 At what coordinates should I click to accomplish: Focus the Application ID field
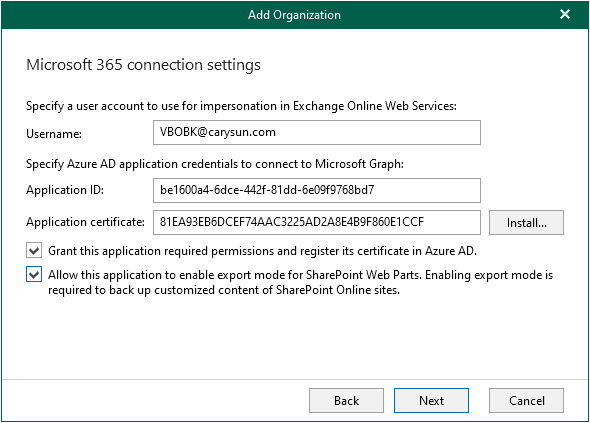[316, 190]
